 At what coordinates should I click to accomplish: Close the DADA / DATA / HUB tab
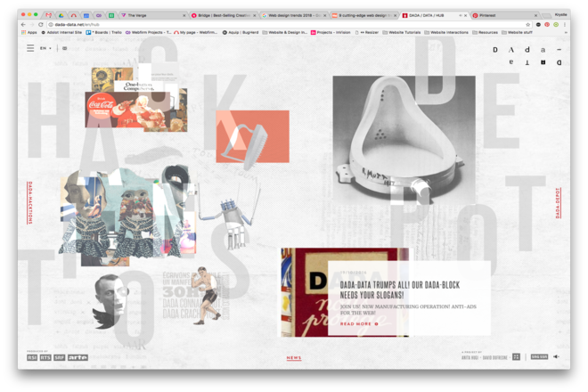(x=465, y=15)
